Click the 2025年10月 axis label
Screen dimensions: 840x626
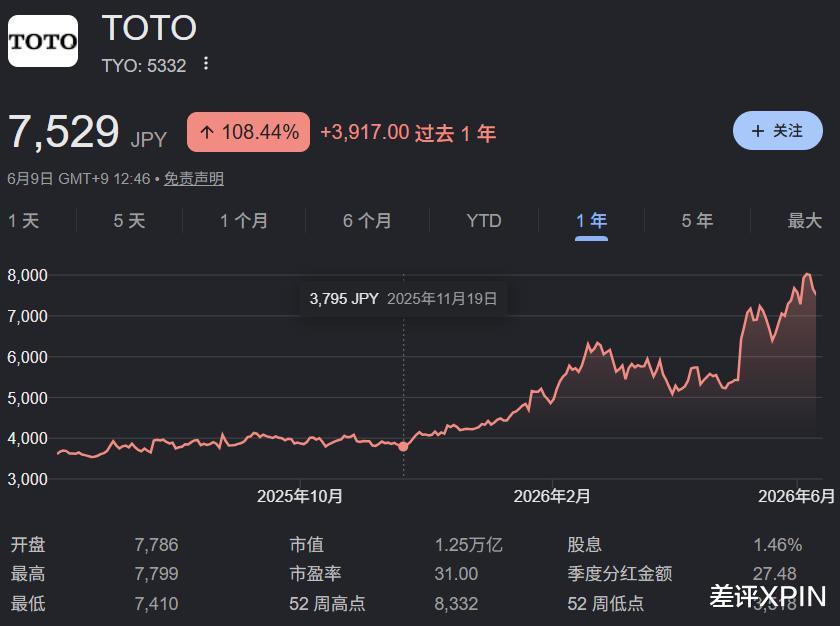[x=299, y=496]
